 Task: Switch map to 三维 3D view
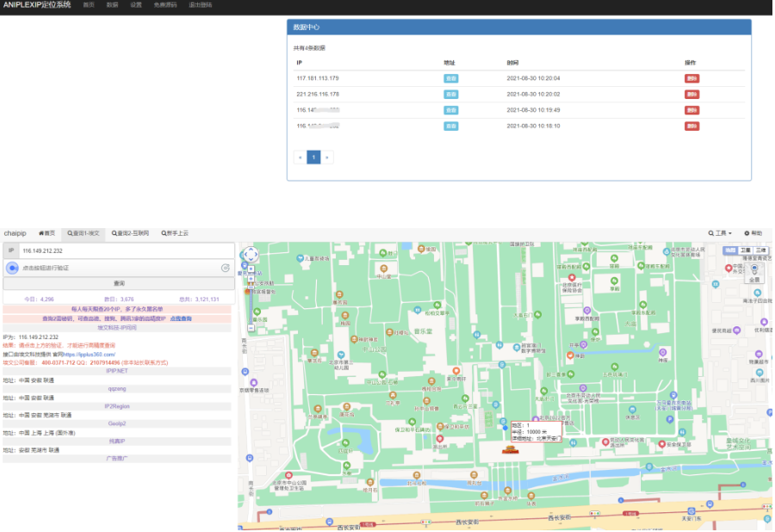click(761, 251)
